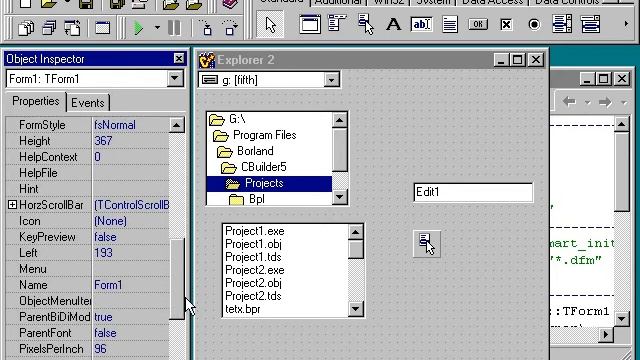Open the Run button dropdown arrow
Screen dimensions: 640x360
[x=157, y=28]
